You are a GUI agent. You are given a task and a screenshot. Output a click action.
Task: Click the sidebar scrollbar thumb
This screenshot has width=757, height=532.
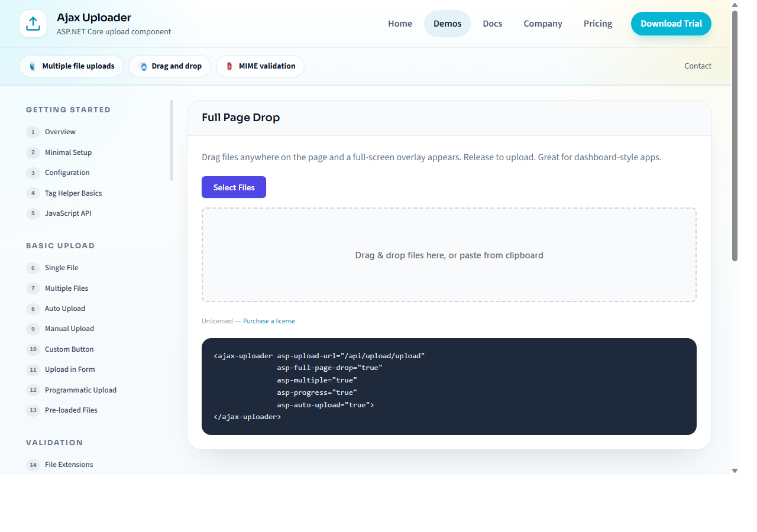172,140
